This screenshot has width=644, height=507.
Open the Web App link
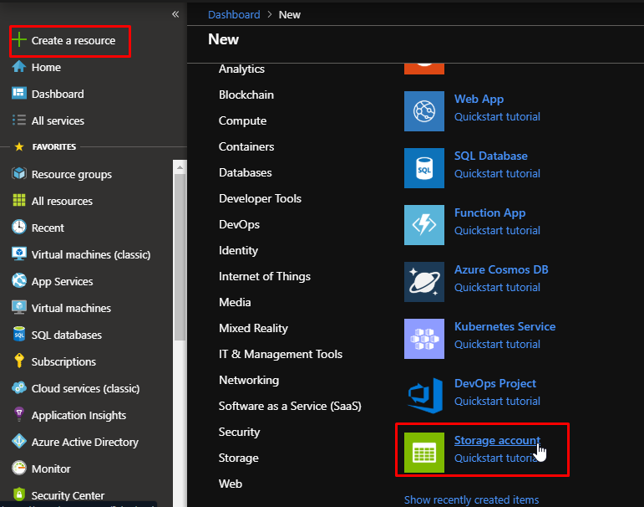tap(479, 99)
